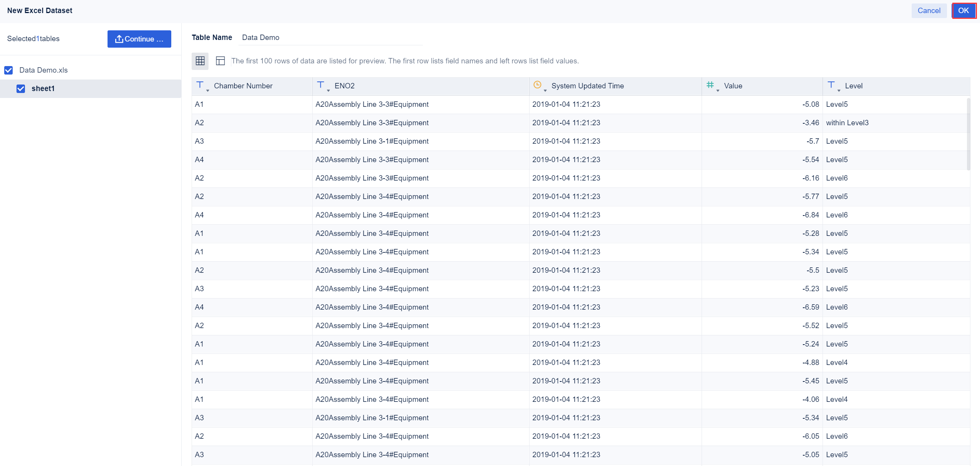This screenshot has height=466, width=980.
Task: Click the preview table vertical scrollbar
Action: point(968,134)
